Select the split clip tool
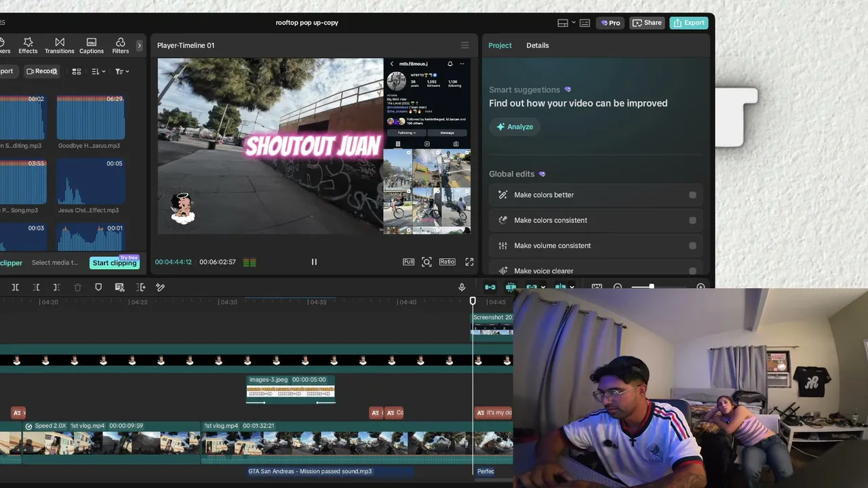The height and width of the screenshot is (488, 868). pos(16,287)
